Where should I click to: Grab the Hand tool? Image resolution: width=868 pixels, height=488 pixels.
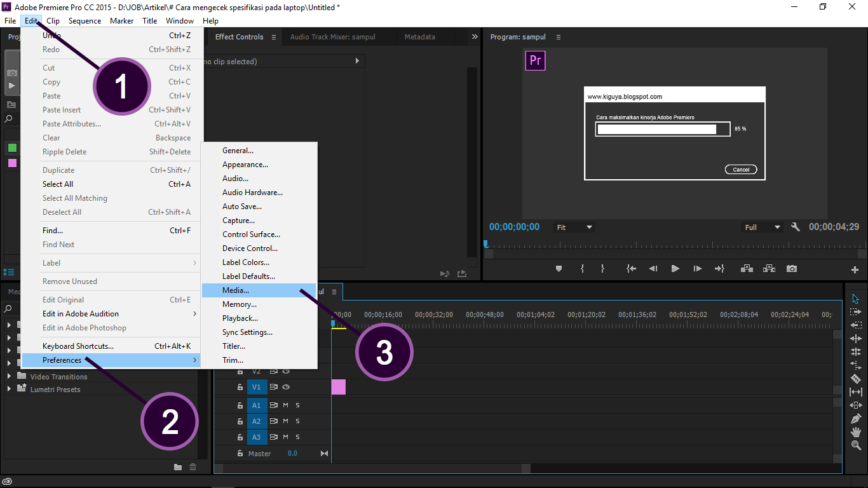click(x=856, y=431)
